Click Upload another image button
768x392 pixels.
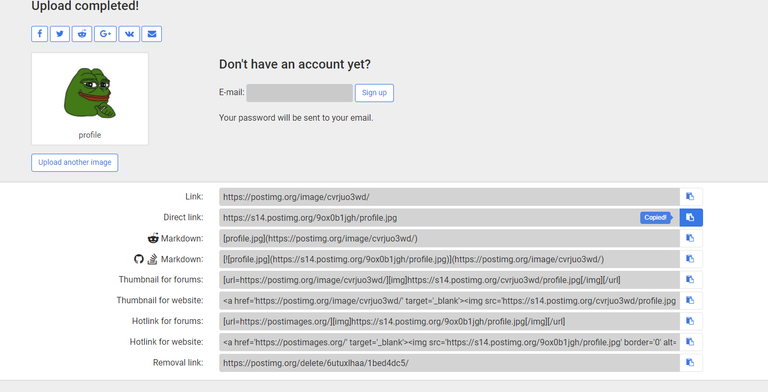[x=75, y=162]
